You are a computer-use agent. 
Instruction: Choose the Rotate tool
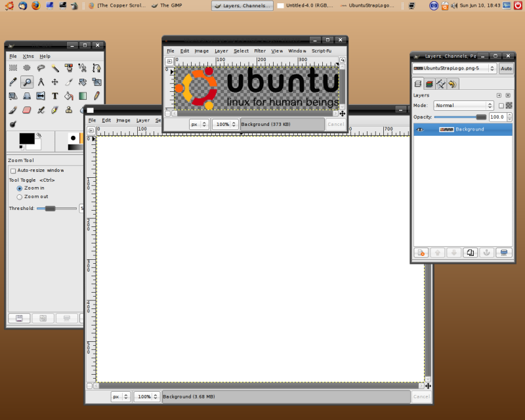point(83,82)
